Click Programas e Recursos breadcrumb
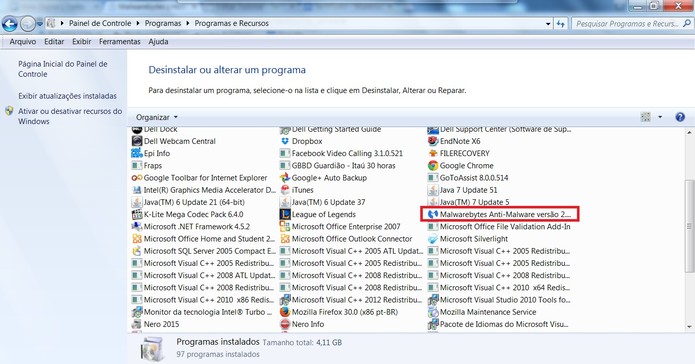Viewport: 695px width, 364px height. [x=231, y=23]
